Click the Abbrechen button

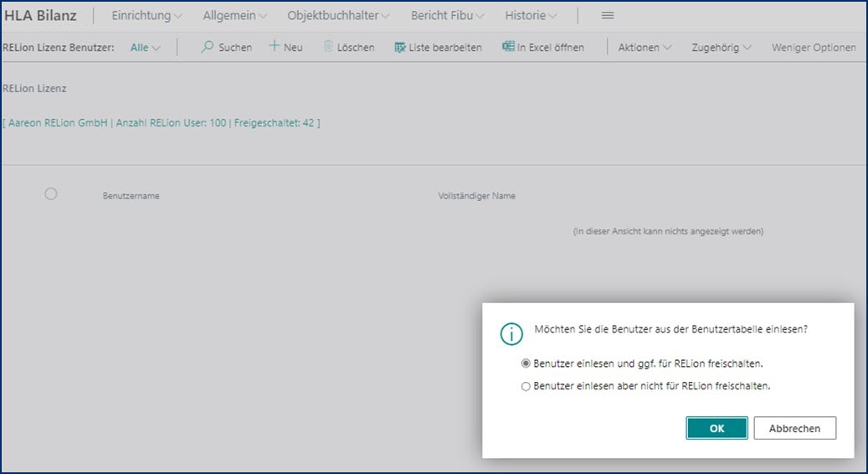click(x=794, y=428)
